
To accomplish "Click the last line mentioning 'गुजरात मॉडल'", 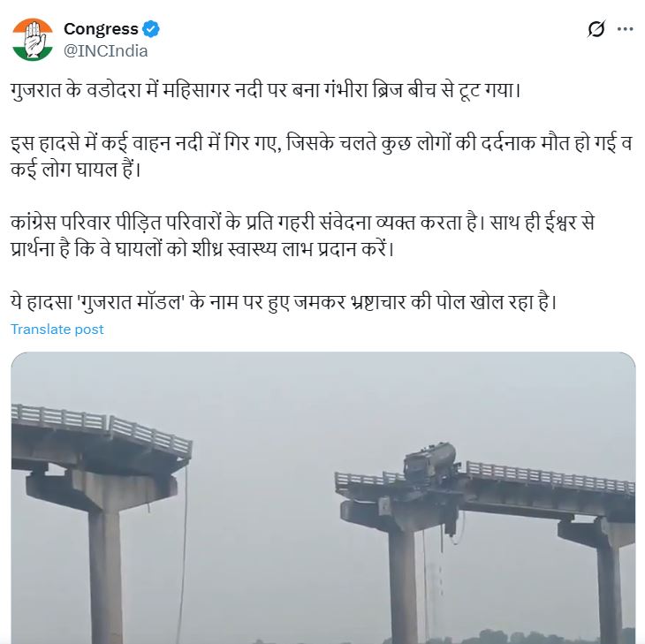I will tap(284, 302).
